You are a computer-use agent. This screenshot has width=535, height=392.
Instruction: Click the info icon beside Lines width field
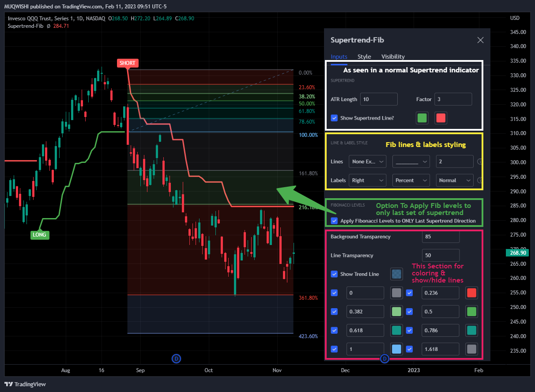[480, 162]
